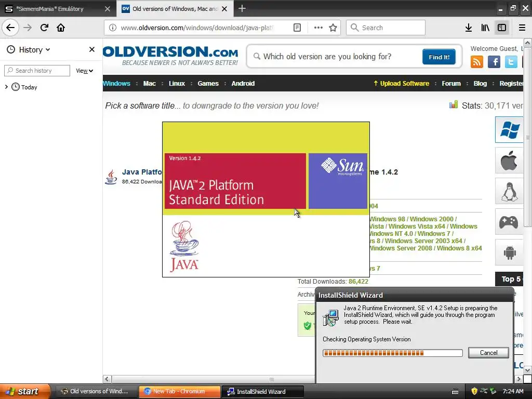Viewport: 532px width, 399px height.
Task: Select the Old versions of Windows tab
Action: click(175, 9)
